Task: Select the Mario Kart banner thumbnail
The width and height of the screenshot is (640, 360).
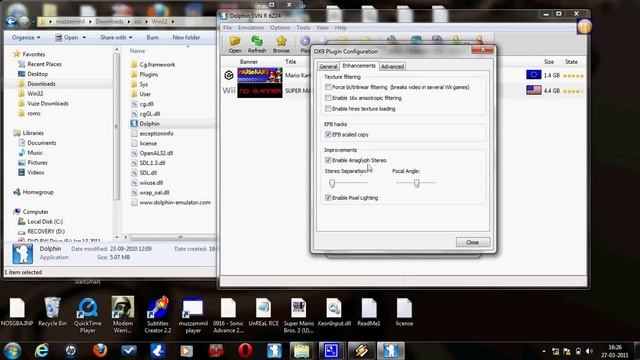Action: [x=260, y=75]
